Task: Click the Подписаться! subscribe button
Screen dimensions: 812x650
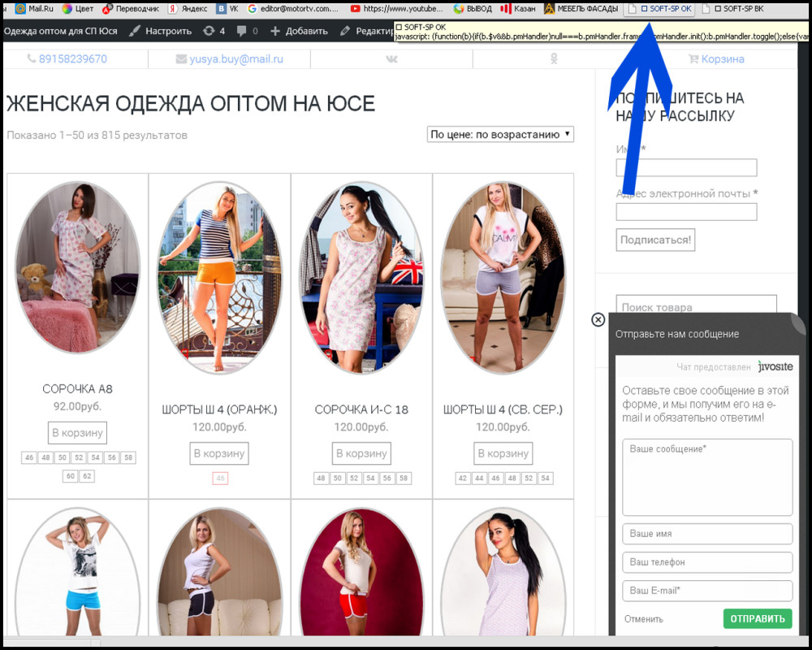Action: 655,240
